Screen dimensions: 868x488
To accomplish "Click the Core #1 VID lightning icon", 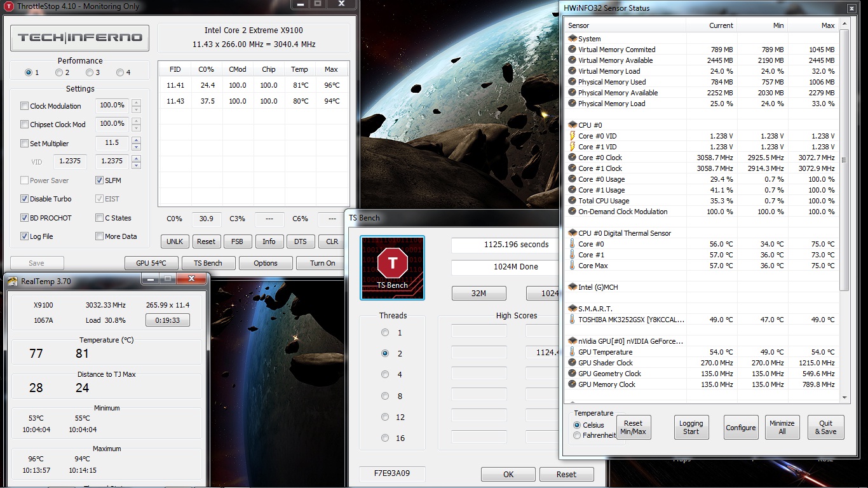I will (x=573, y=147).
